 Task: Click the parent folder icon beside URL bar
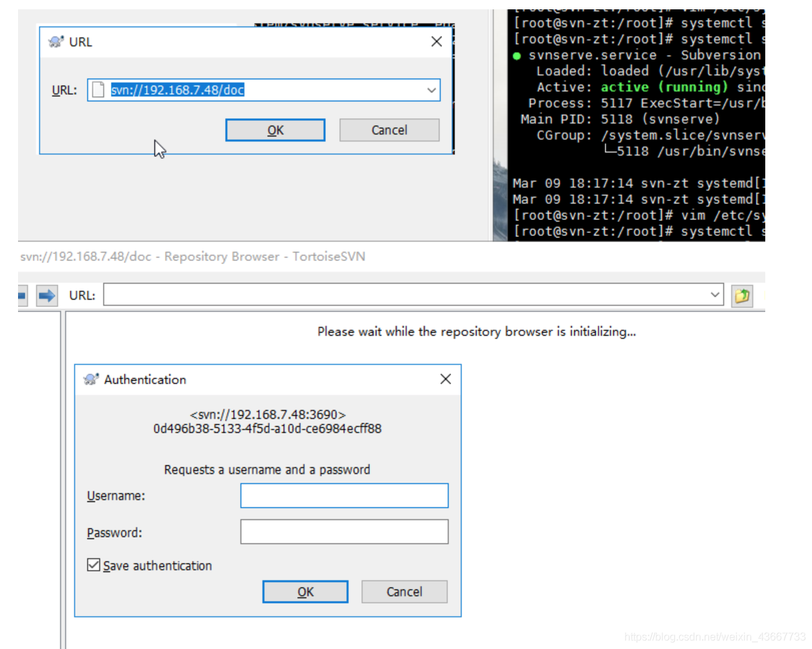pyautogui.click(x=741, y=295)
